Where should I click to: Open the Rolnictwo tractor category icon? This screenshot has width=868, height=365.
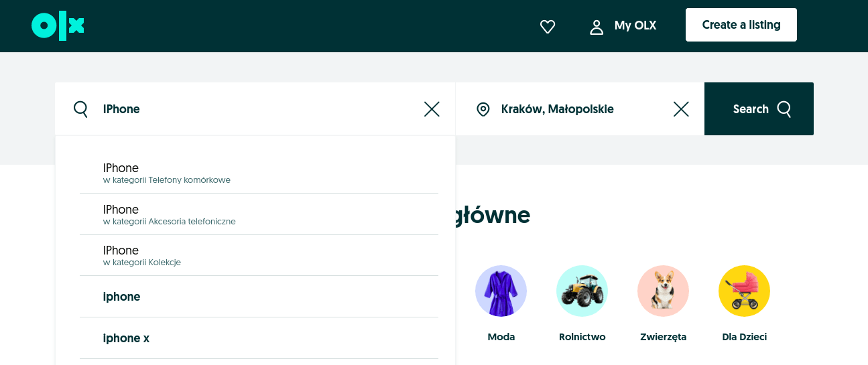pos(582,291)
